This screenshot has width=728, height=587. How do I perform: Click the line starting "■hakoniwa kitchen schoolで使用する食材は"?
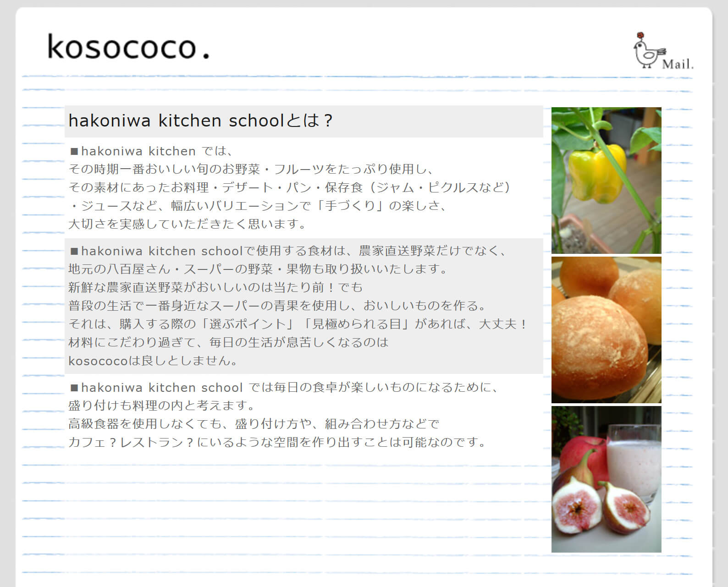(x=288, y=251)
